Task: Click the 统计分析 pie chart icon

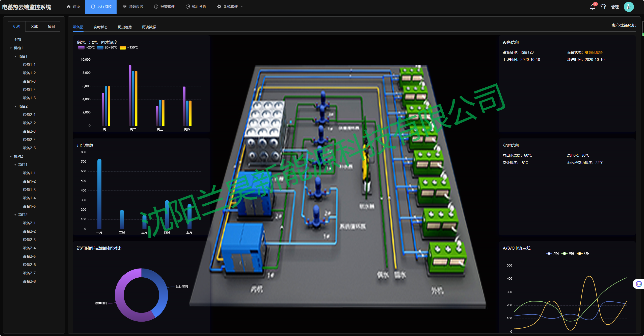Action: [188, 7]
